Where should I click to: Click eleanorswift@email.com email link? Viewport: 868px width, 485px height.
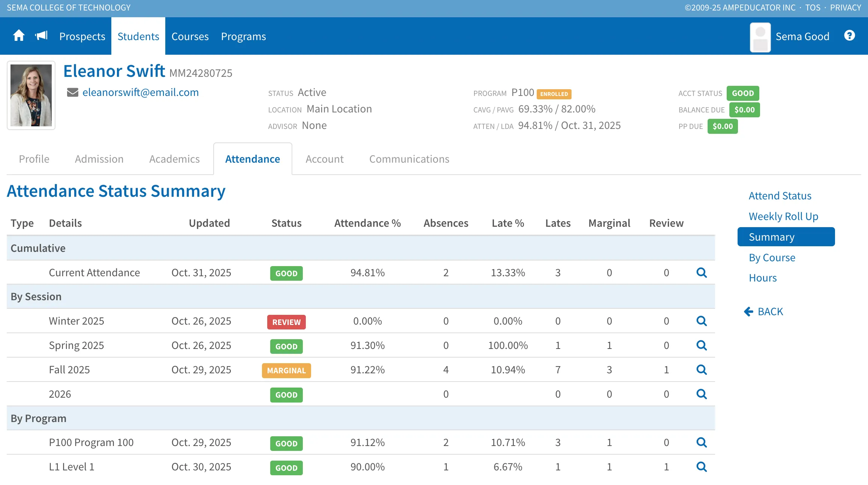pyautogui.click(x=141, y=92)
